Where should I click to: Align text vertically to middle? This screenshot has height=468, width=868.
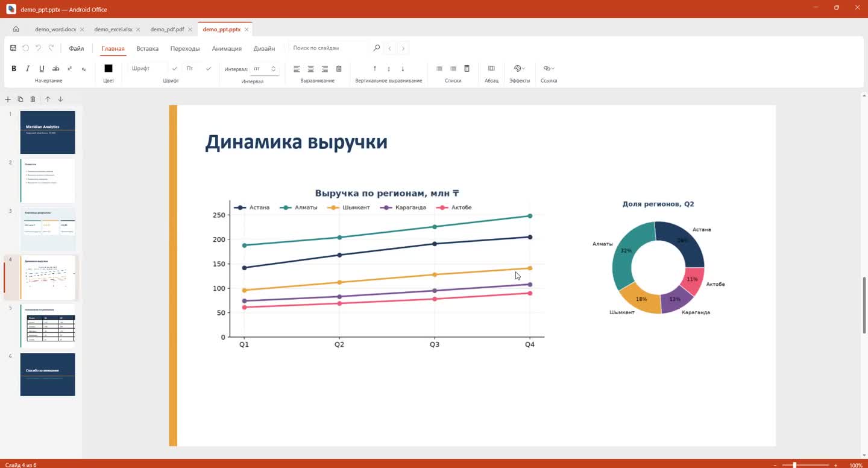(x=389, y=69)
